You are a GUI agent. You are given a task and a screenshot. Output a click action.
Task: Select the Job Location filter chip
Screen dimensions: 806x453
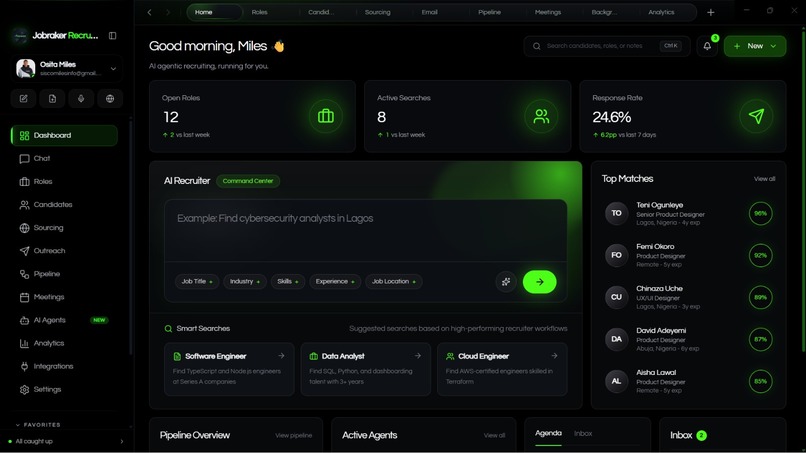pos(394,281)
